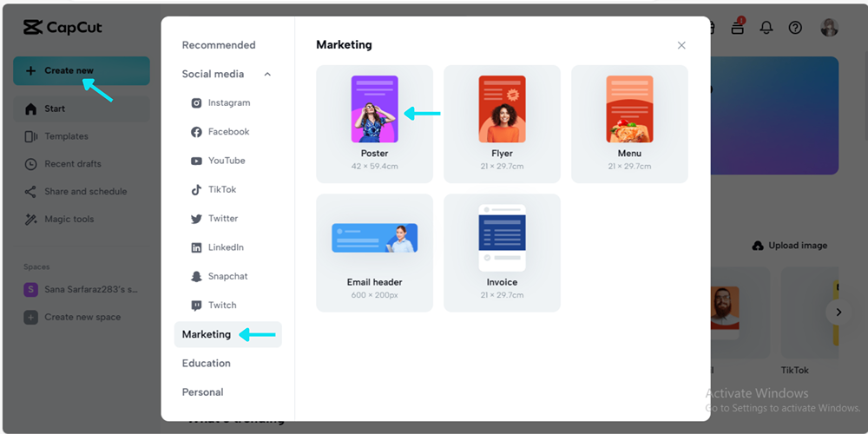Open the Poster 42 × 59.4cm preset
868x434 pixels.
point(375,124)
